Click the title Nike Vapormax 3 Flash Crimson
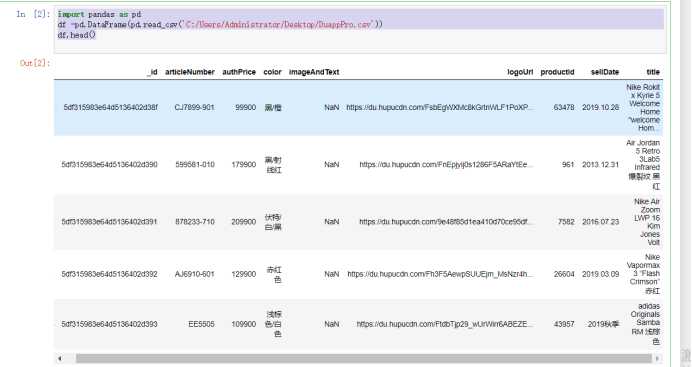This screenshot has height=367, width=692. point(643,274)
